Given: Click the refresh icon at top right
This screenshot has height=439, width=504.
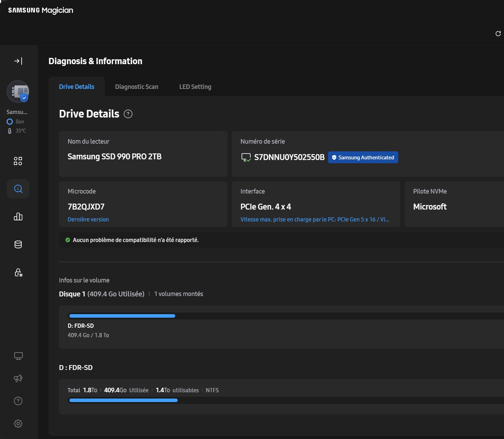Looking at the screenshot, I should [x=498, y=33].
